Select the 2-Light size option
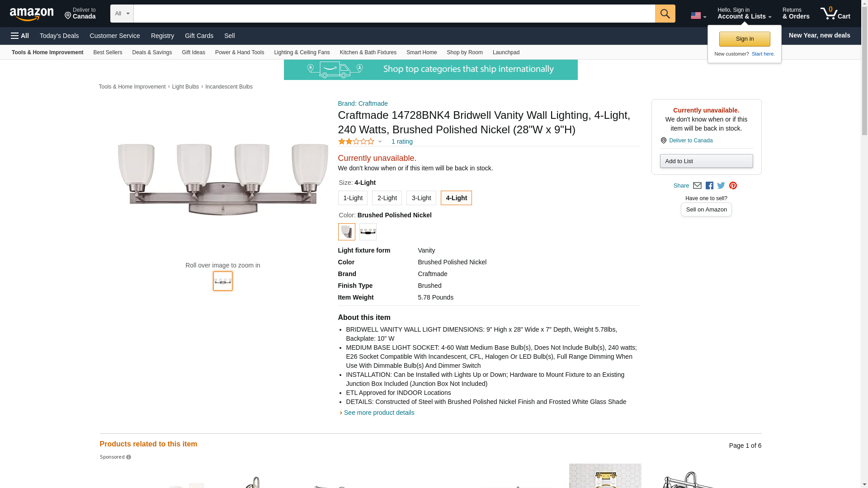Viewport: 868px width, 488px height. pos(387,198)
